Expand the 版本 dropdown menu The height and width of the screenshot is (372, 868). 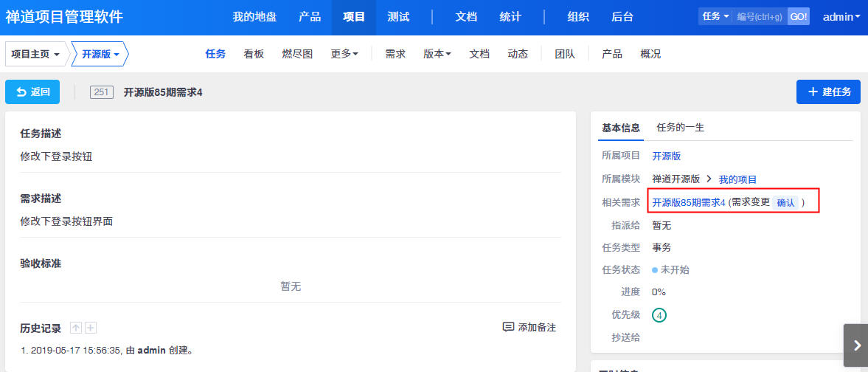coord(437,54)
